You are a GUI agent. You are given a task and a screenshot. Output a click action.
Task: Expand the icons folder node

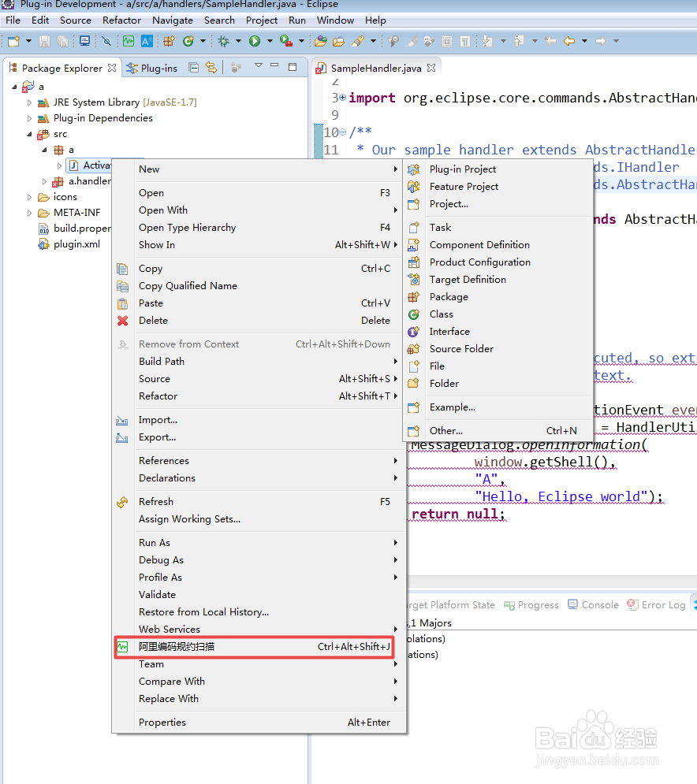point(29,197)
